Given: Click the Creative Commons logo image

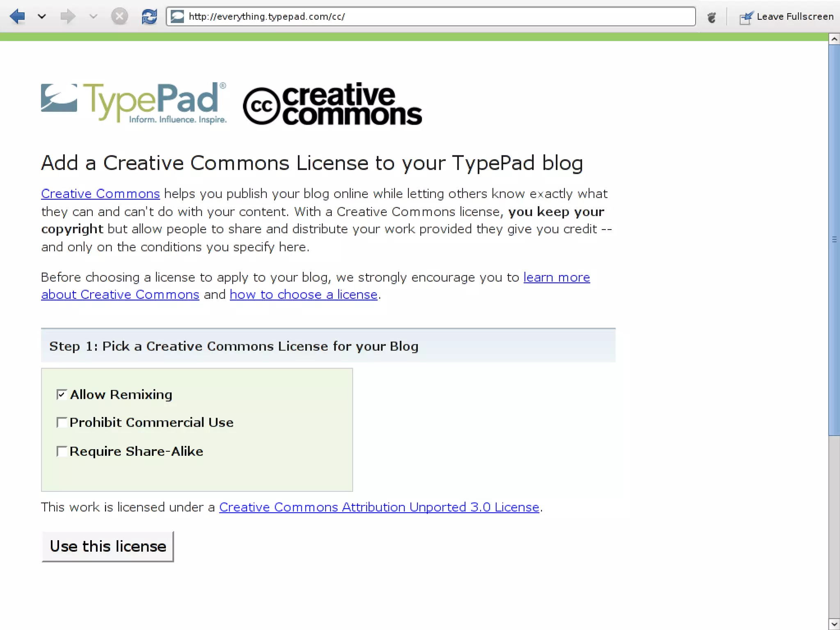Looking at the screenshot, I should coord(332,104).
